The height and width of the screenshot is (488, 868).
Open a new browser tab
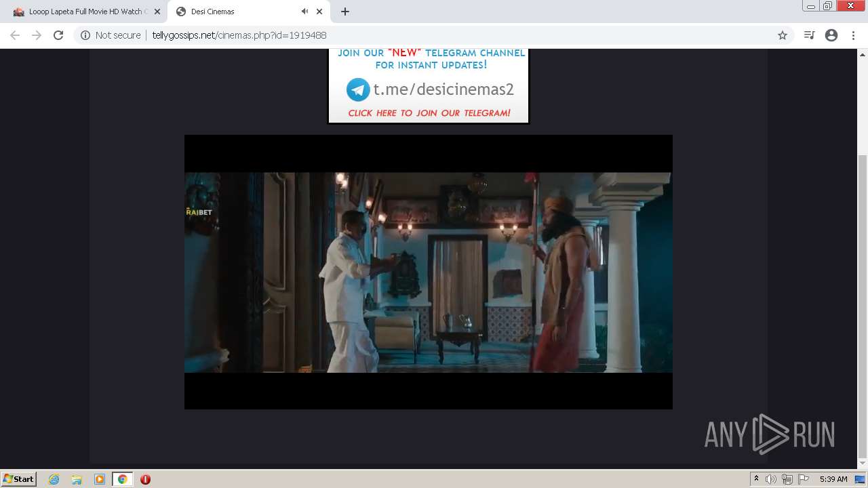[345, 12]
